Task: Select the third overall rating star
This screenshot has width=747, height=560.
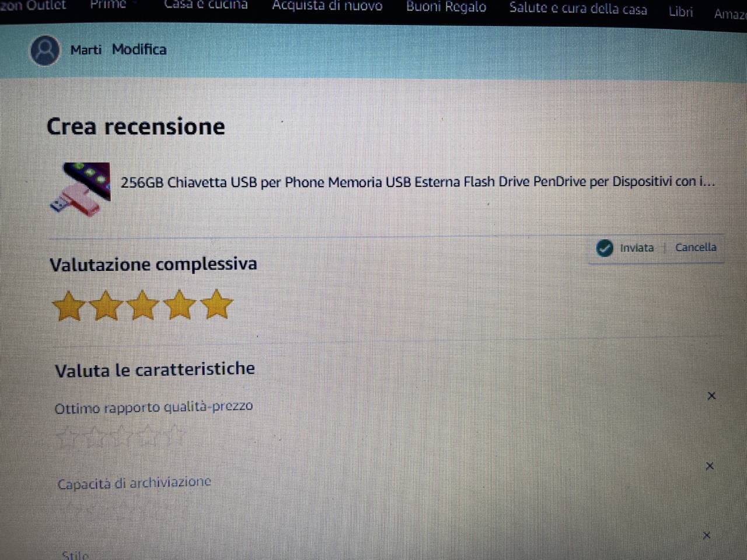Action: coord(143,305)
